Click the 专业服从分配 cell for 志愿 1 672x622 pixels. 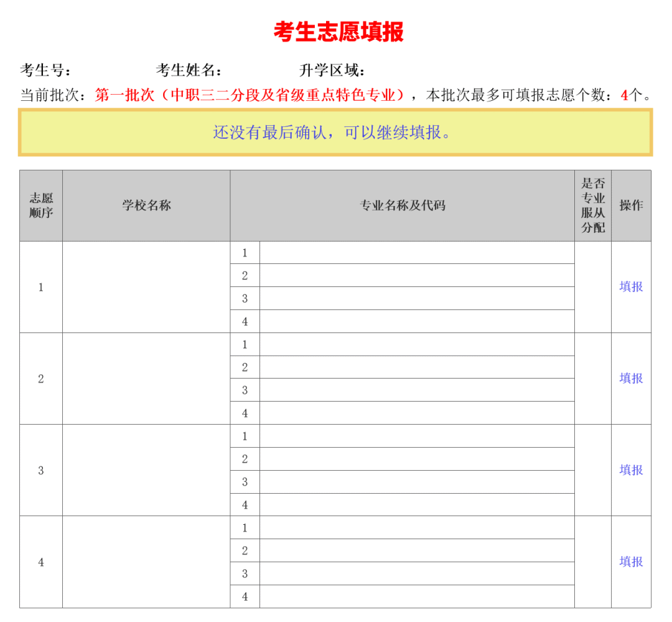coord(593,287)
